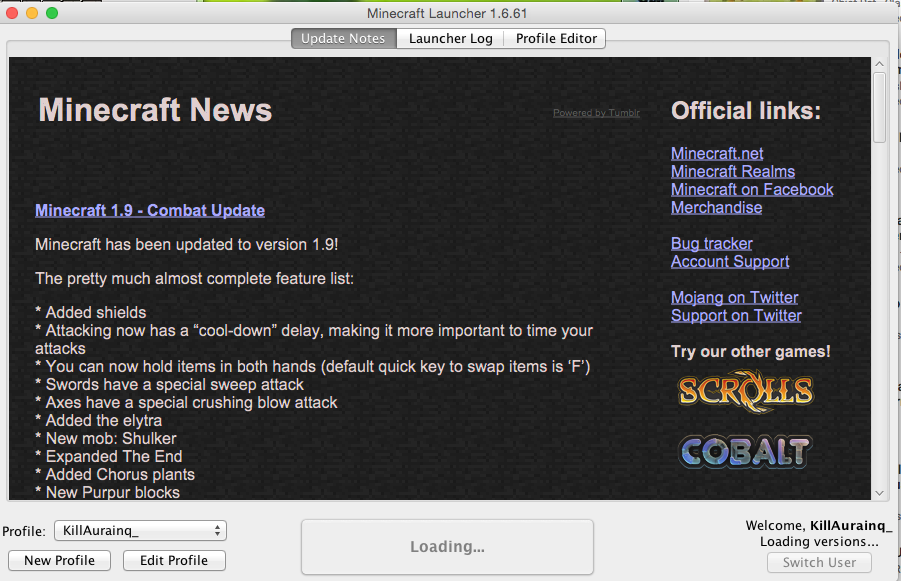The image size is (901, 581).
Task: Click the scrollbar down arrow
Action: click(879, 493)
